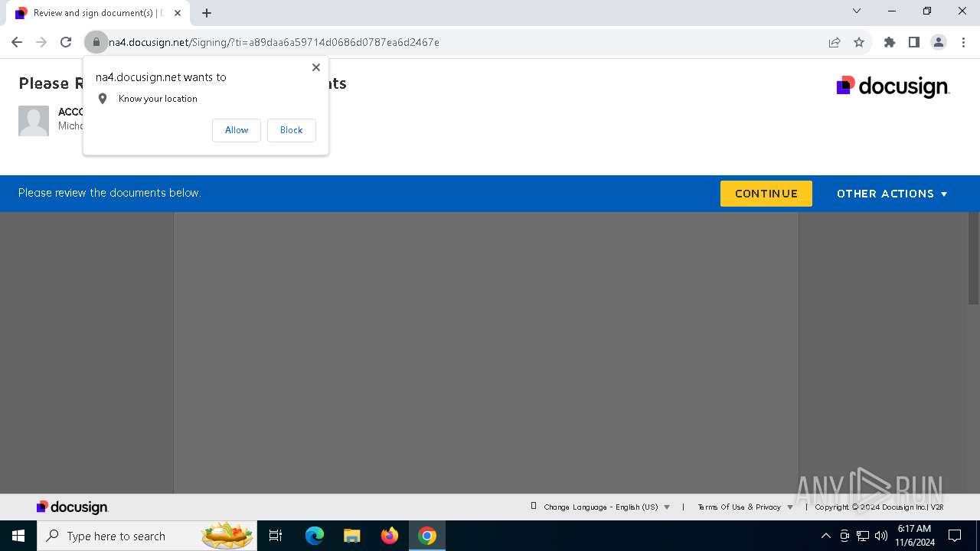Viewport: 980px width, 551px height.
Task: Click the volume speaker tray icon
Action: tap(881, 536)
